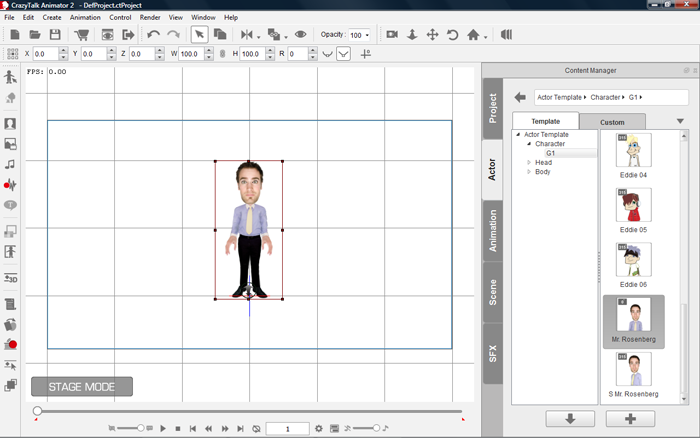Toggle the STAGE MODE button
This screenshot has width=700, height=438.
pos(82,387)
